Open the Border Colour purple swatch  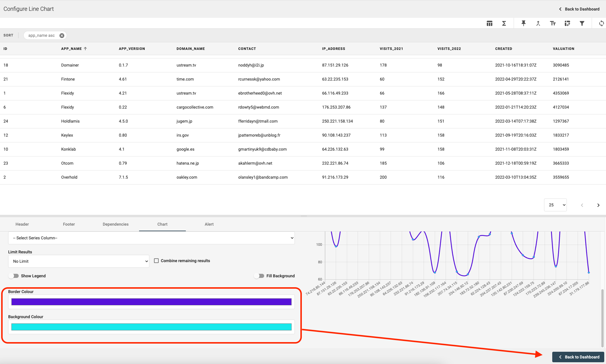click(151, 302)
